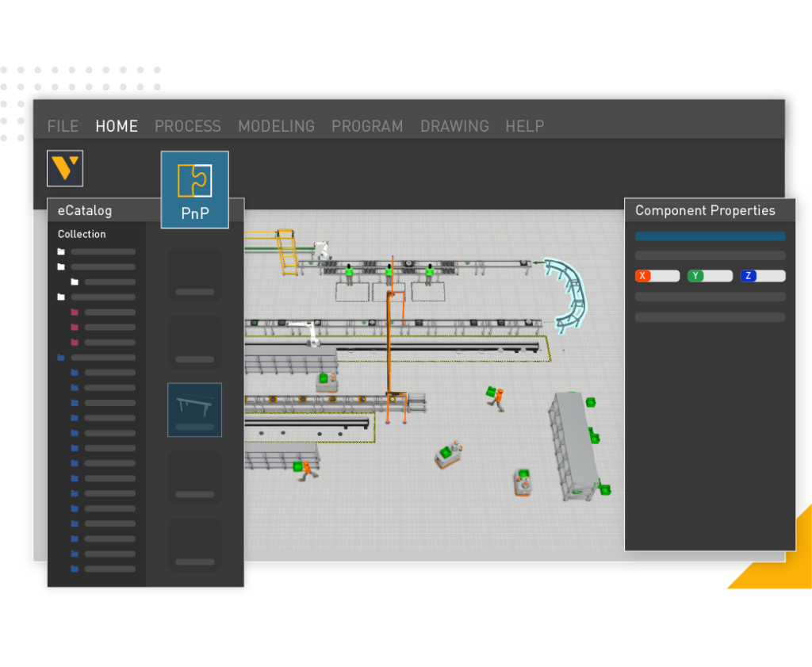Screen dimensions: 812x667
Task: Switch to the PROCESS tab
Action: 187,126
